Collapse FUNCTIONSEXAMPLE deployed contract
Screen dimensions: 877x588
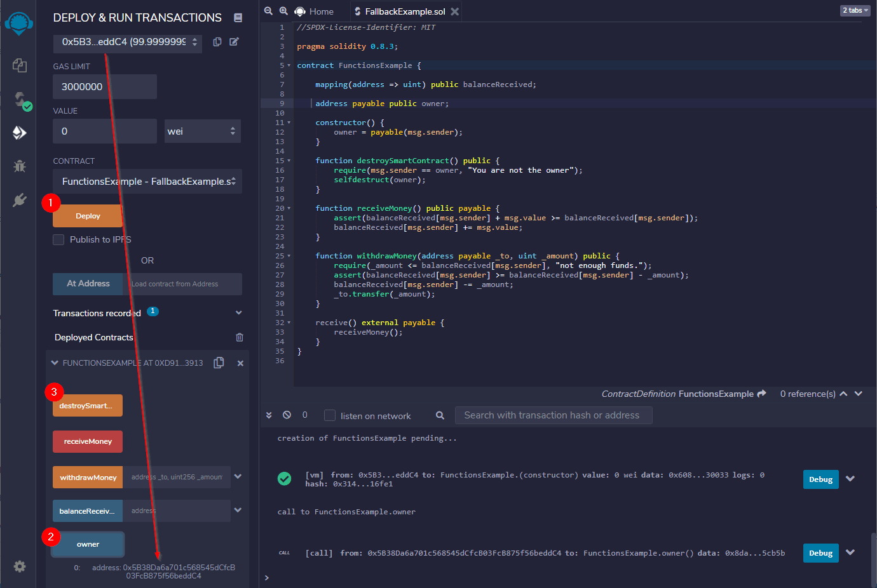55,363
